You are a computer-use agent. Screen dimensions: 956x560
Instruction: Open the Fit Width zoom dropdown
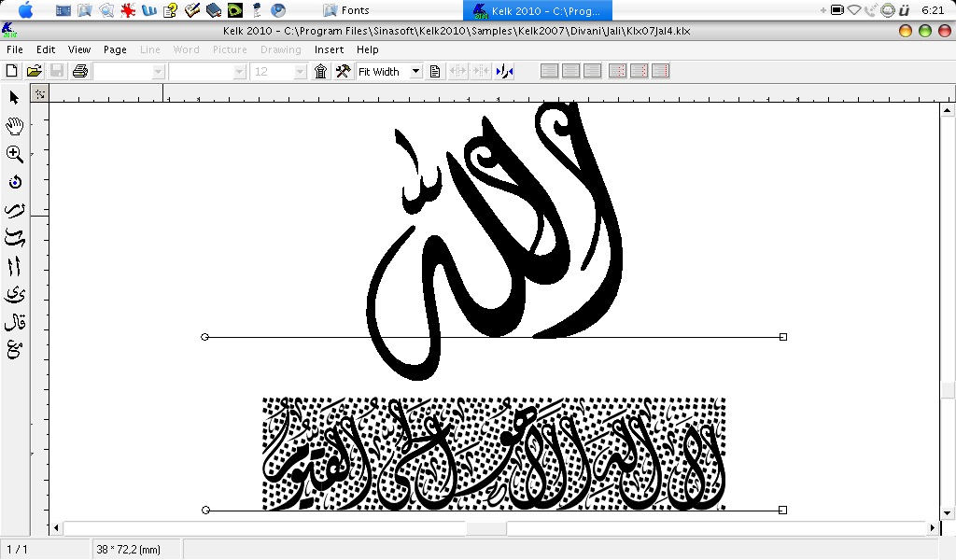415,71
